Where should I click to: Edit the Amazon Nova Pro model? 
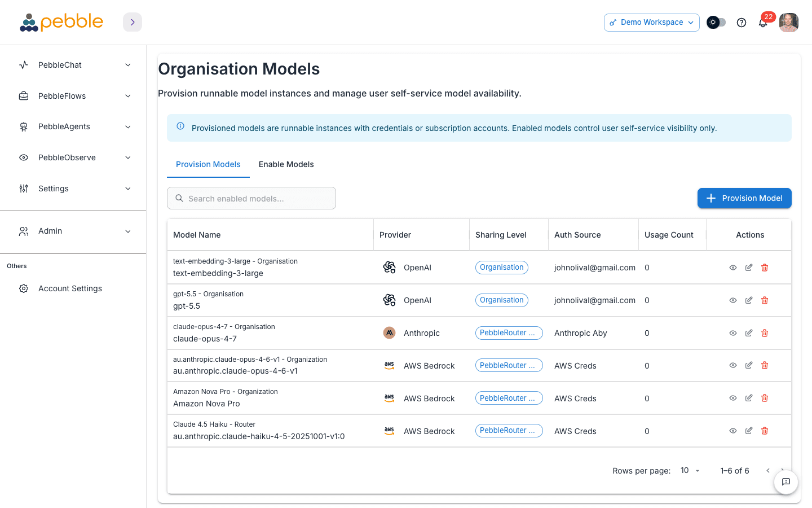point(749,398)
